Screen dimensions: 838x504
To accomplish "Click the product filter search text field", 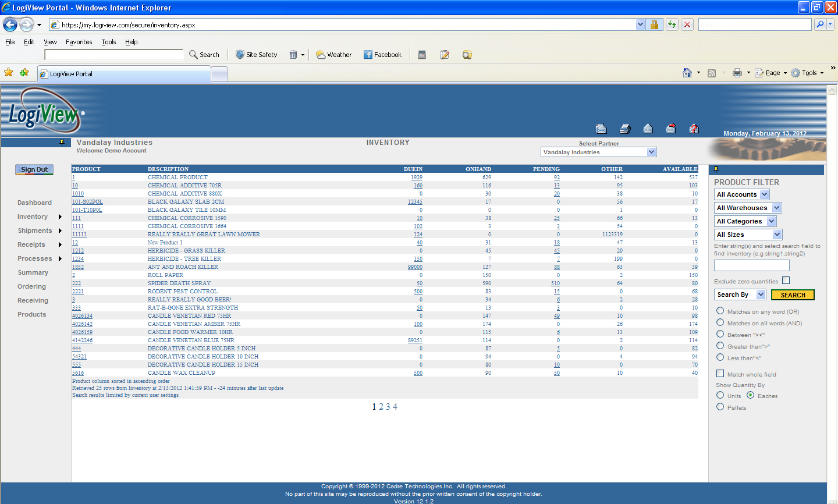I will click(x=751, y=265).
